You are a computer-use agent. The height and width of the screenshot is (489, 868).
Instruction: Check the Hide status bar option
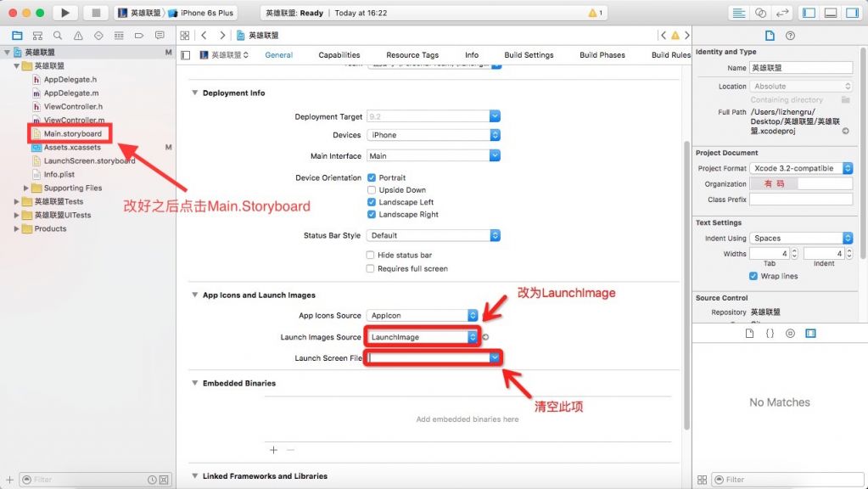pyautogui.click(x=371, y=255)
